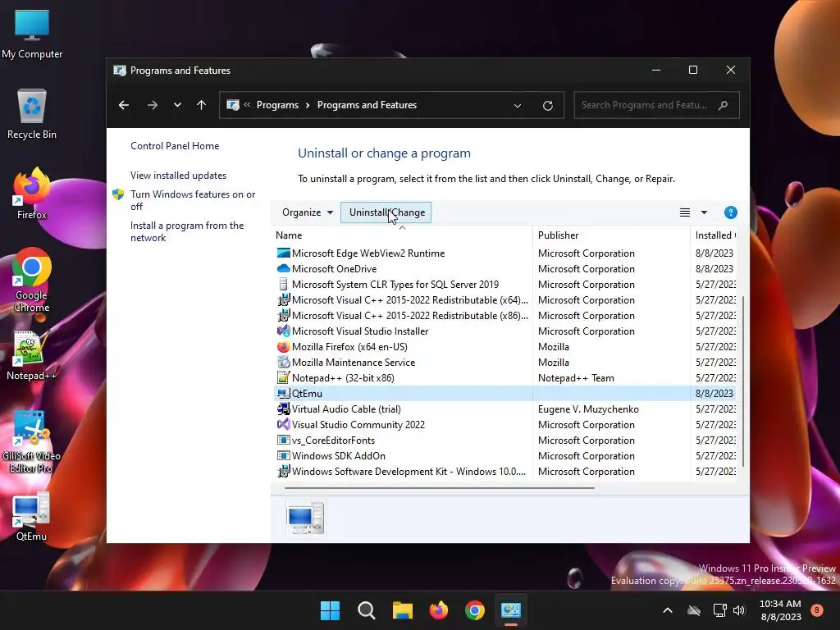
Task: Open Install a program from the network
Action: point(187,231)
